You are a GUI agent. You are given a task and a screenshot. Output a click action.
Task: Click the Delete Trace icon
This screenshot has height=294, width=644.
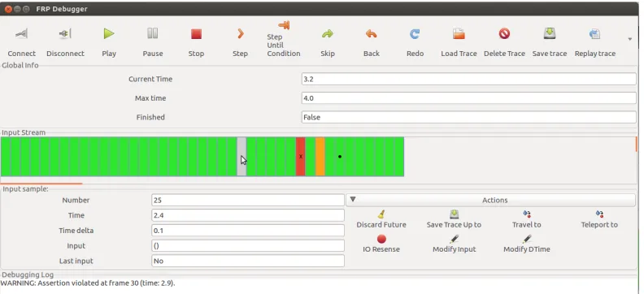504,33
